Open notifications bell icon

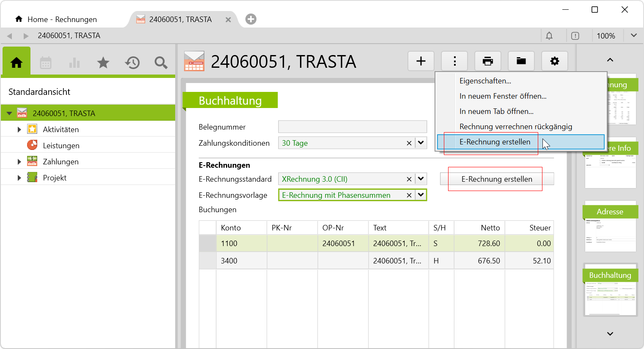point(549,36)
